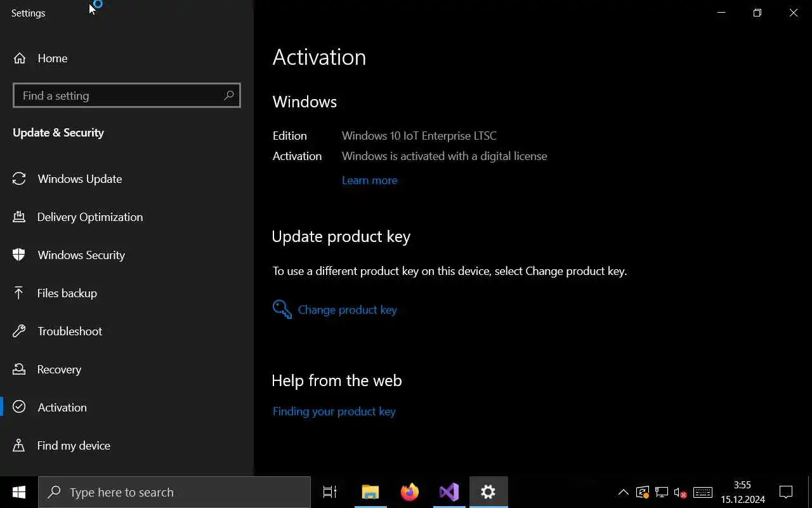Open the network tray icon
This screenshot has width=812, height=508.
(662, 492)
